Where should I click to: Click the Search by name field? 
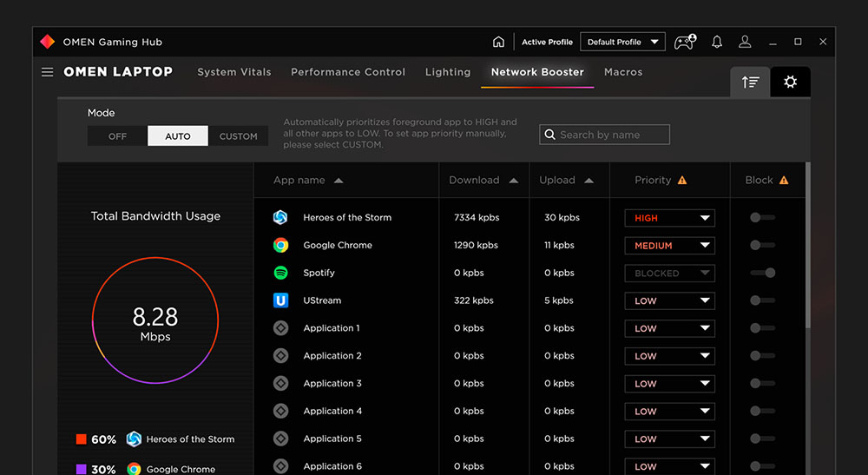click(x=605, y=135)
